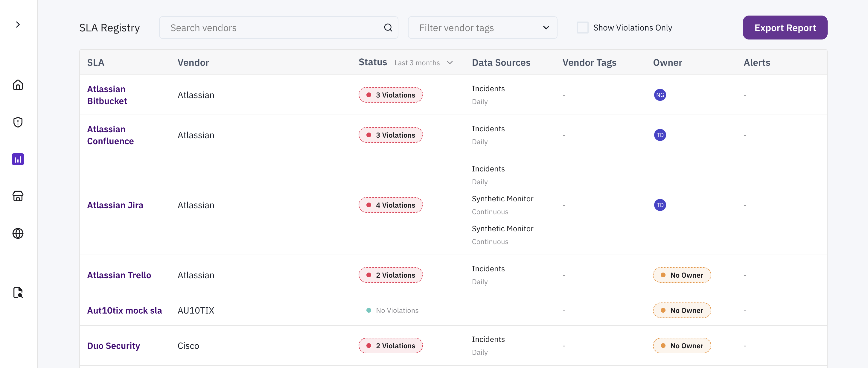Click the globe icon in sidebar
The image size is (868, 368).
[18, 233]
